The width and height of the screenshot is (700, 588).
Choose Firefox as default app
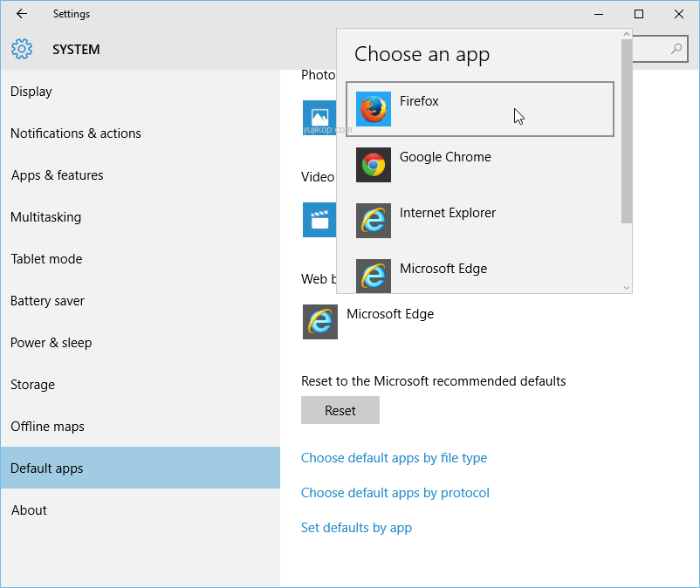click(x=480, y=109)
